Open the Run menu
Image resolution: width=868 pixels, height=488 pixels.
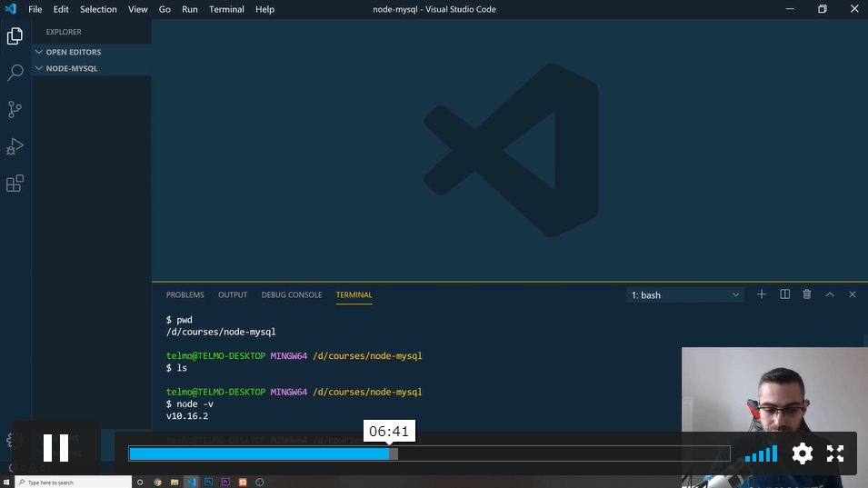coord(189,9)
